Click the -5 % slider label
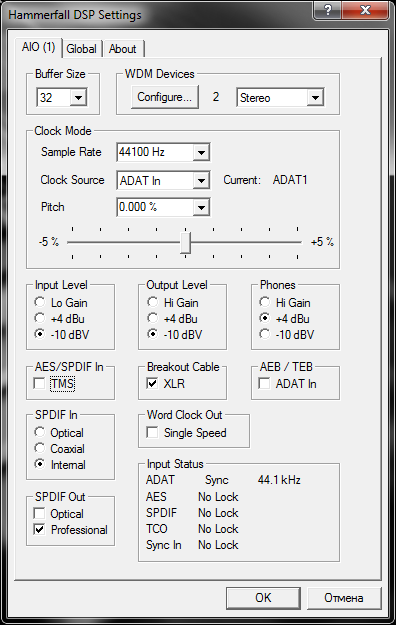This screenshot has width=396, height=625. 49,242
